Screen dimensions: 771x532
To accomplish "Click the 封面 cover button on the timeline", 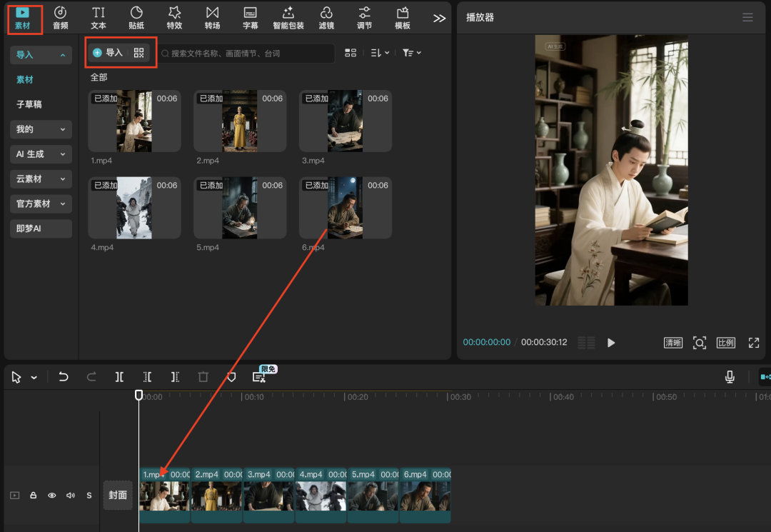I will click(x=118, y=495).
